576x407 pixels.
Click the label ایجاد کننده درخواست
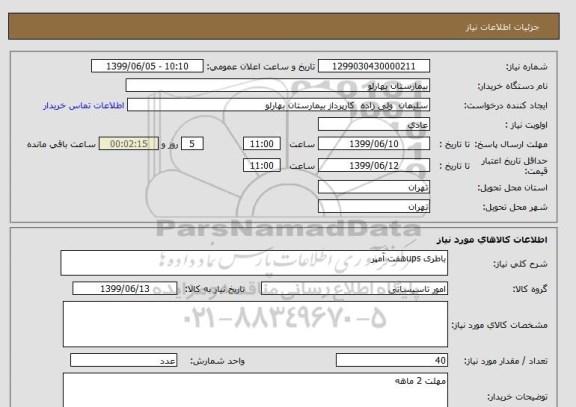(x=505, y=106)
